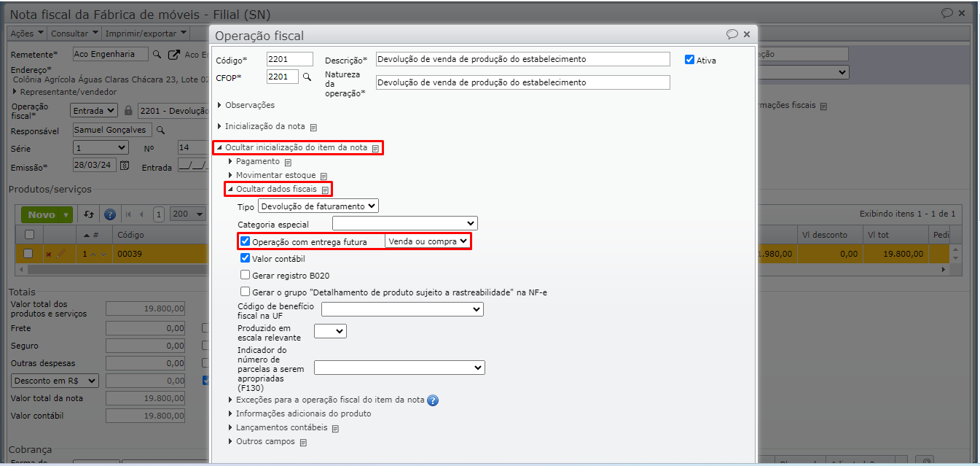980x466 pixels.
Task: Open the Venda ou compra dropdown
Action: coord(427,241)
